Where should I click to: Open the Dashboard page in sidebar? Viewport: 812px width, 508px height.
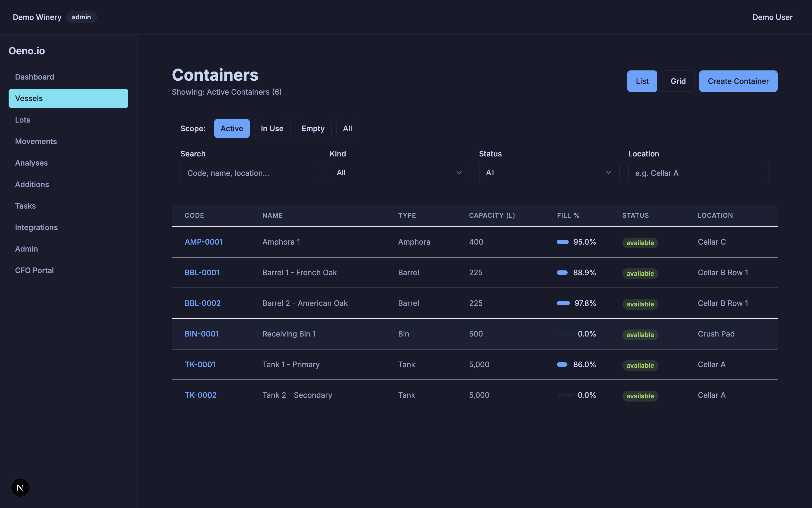pyautogui.click(x=68, y=77)
